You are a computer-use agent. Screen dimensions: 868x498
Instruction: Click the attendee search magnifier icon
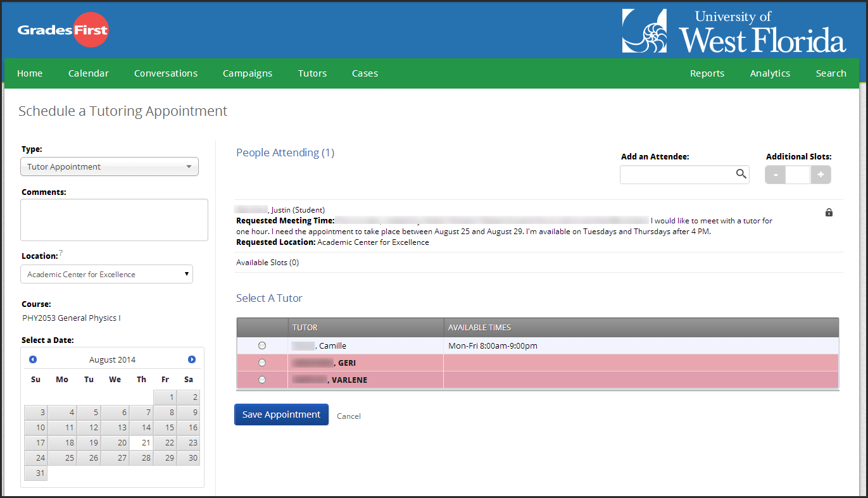coord(741,174)
